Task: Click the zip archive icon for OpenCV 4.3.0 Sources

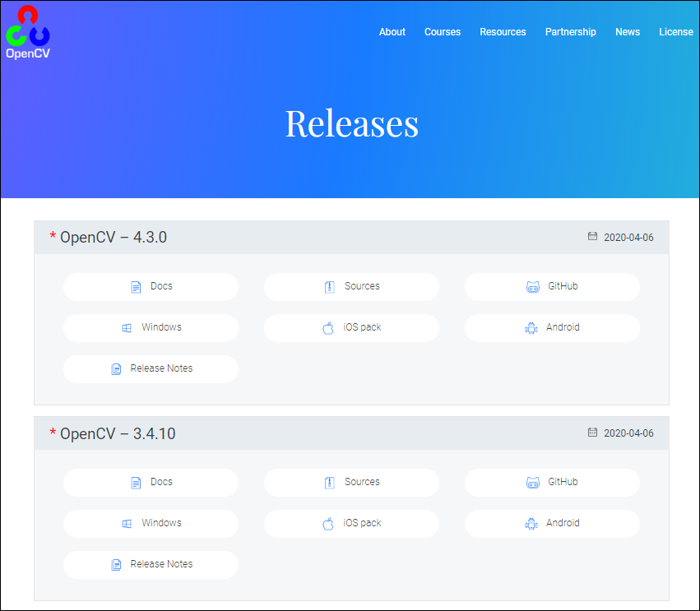Action: coord(330,287)
